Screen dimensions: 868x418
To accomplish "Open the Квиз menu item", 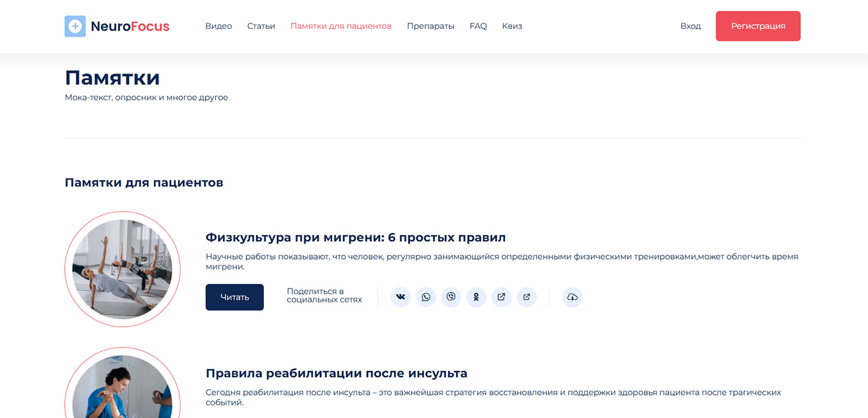I will [512, 26].
